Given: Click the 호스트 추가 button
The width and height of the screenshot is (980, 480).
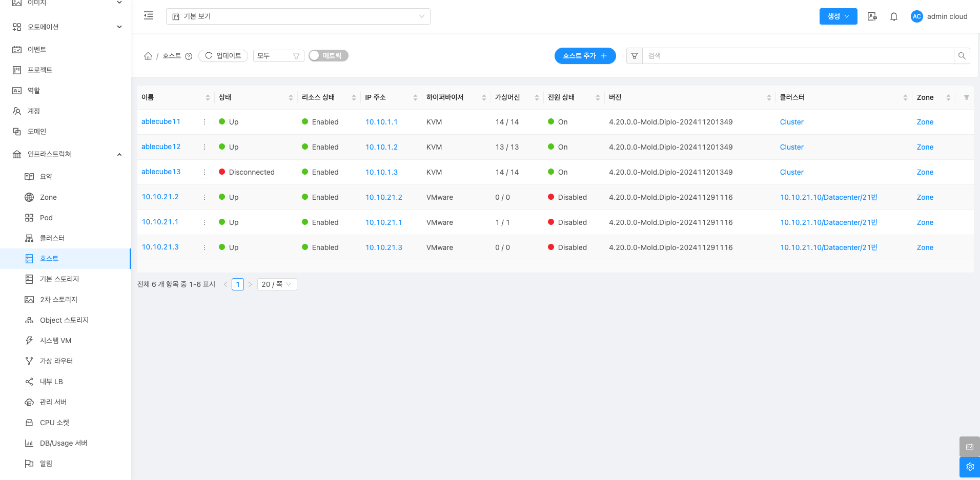Looking at the screenshot, I should point(585,56).
